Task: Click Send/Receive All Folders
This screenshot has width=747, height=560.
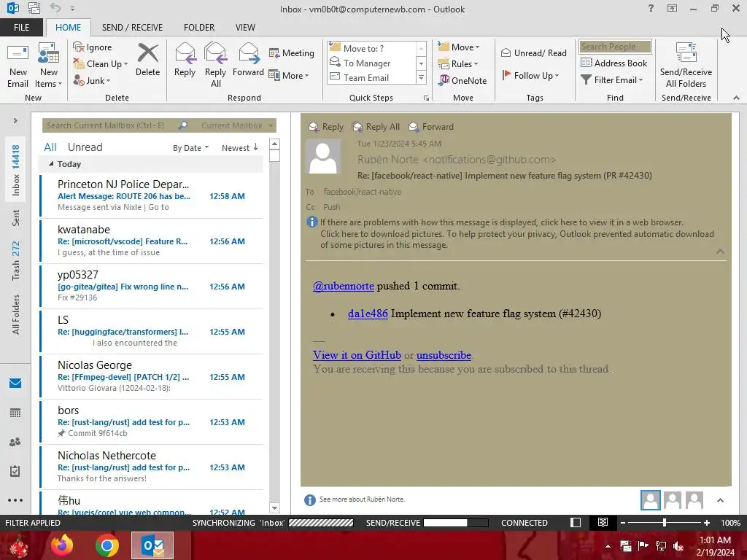Action: point(686,66)
